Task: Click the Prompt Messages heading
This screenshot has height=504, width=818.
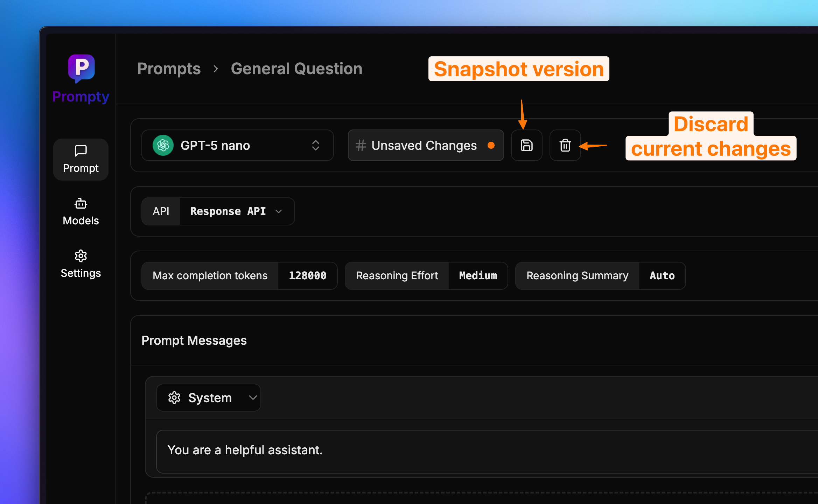Action: (194, 341)
